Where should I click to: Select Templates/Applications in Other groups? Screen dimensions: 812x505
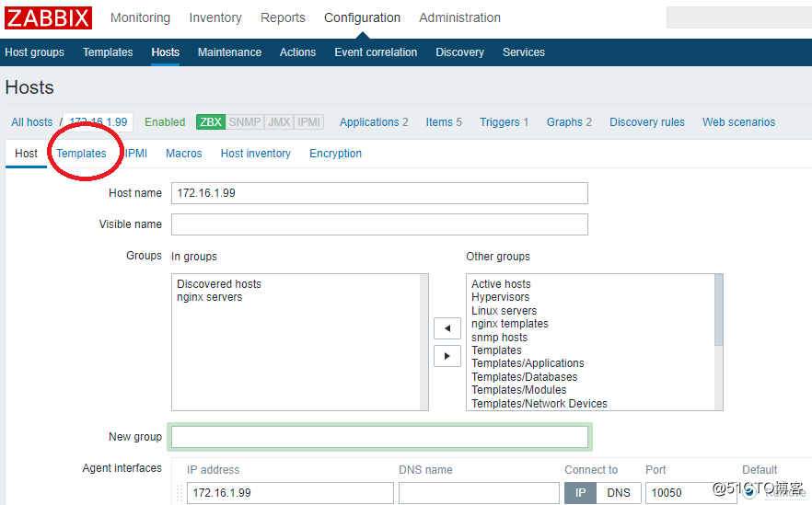tap(528, 363)
